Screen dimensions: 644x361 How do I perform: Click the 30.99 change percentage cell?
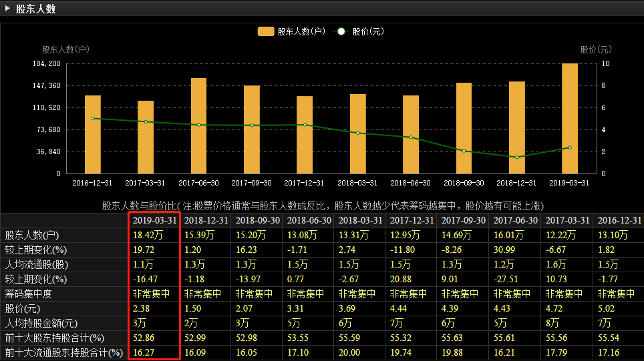pyautogui.click(x=503, y=250)
